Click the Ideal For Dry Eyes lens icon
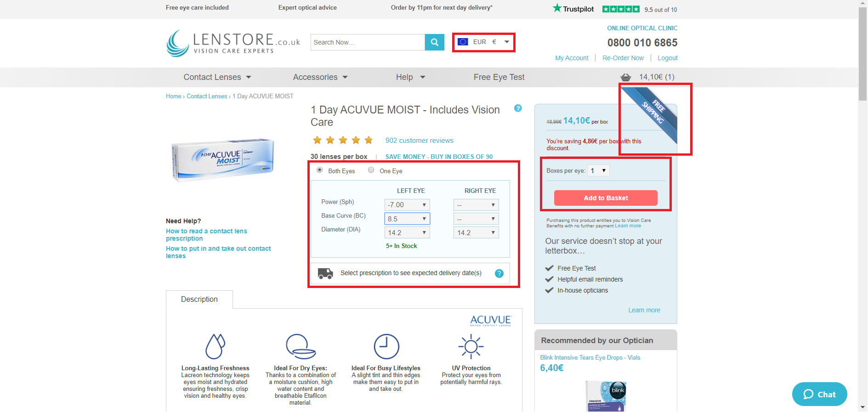The width and height of the screenshot is (868, 412). tap(301, 346)
